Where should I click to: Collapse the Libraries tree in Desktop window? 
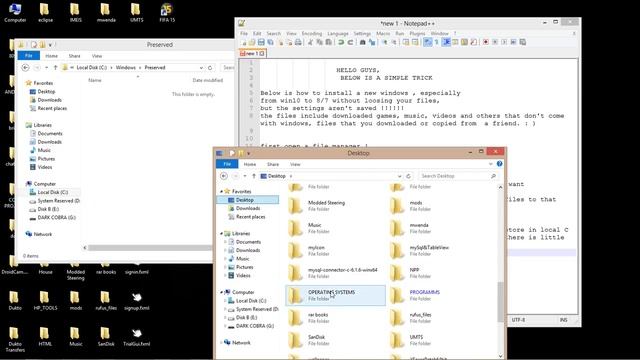pyautogui.click(x=222, y=233)
